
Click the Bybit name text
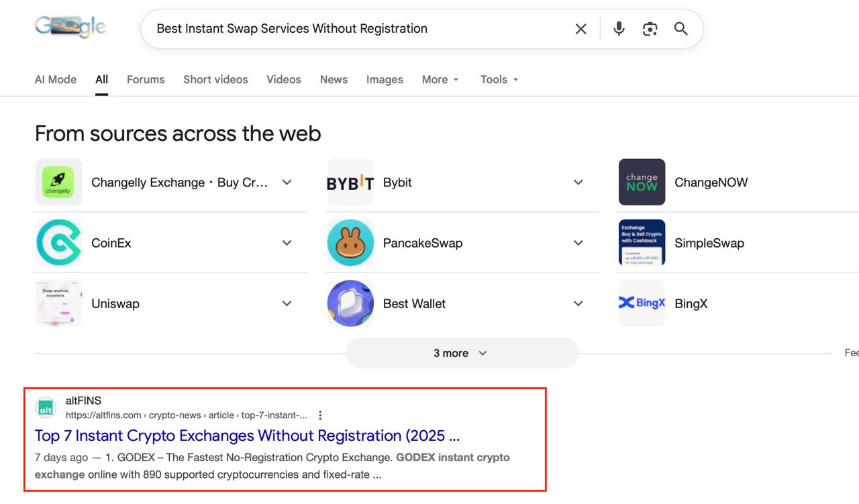click(397, 183)
